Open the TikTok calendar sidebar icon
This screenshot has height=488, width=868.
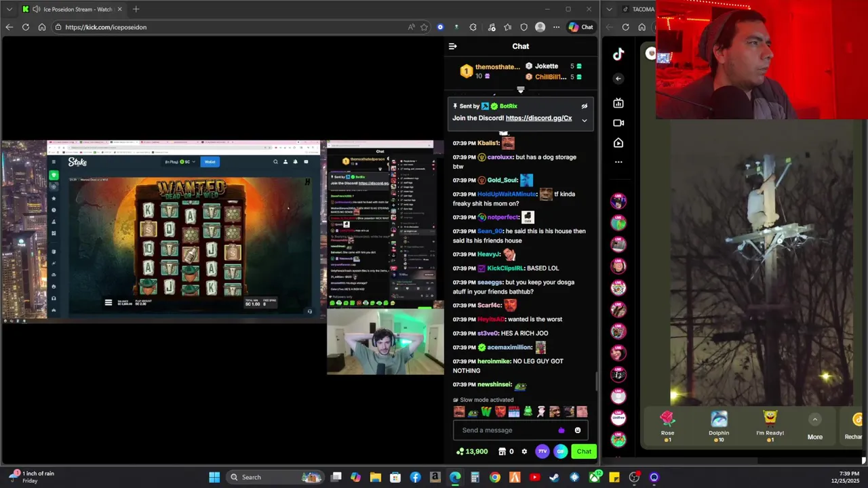click(618, 103)
